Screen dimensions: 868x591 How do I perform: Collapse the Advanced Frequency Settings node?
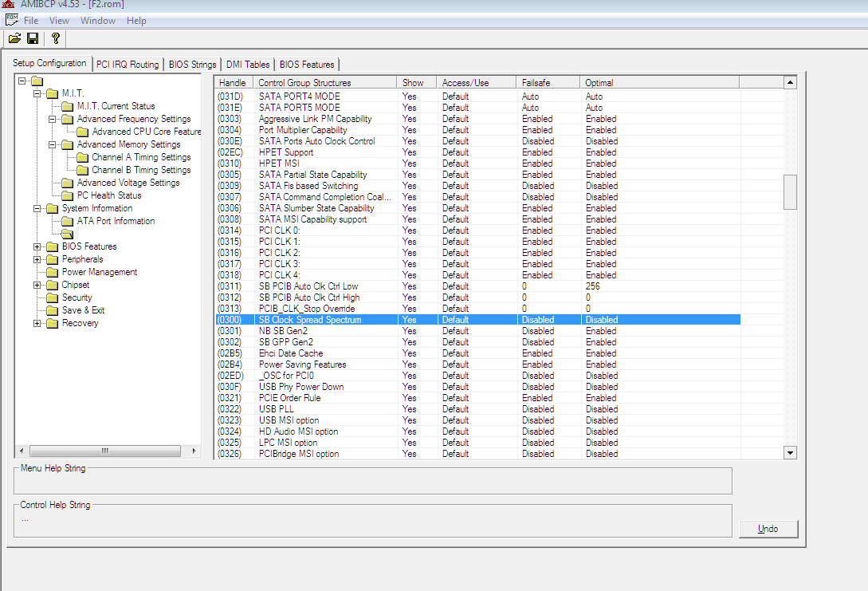coord(52,119)
